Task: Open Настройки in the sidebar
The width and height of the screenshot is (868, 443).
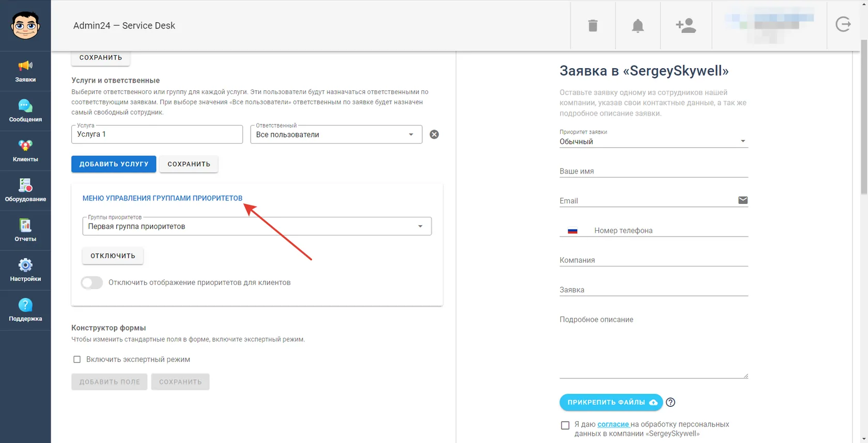Action: click(x=25, y=271)
